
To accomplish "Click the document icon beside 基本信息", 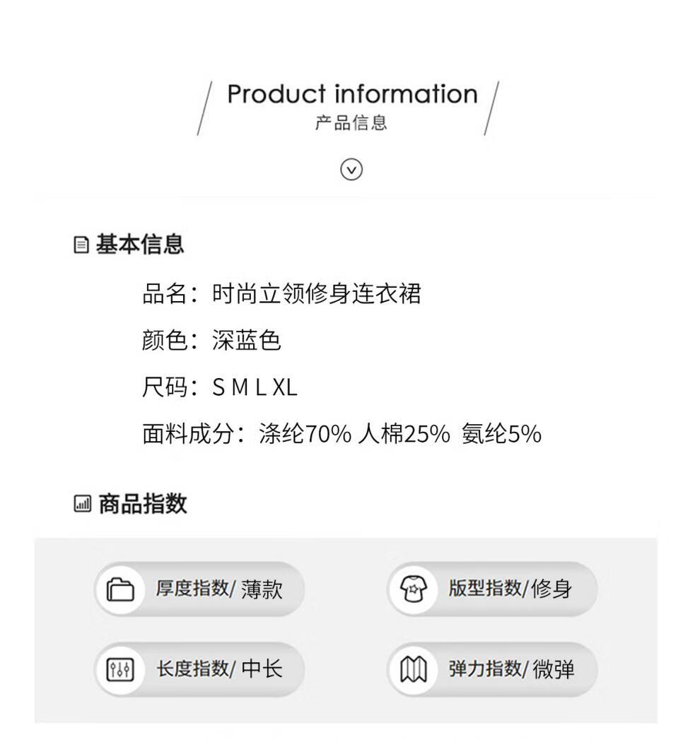I will 81,245.
